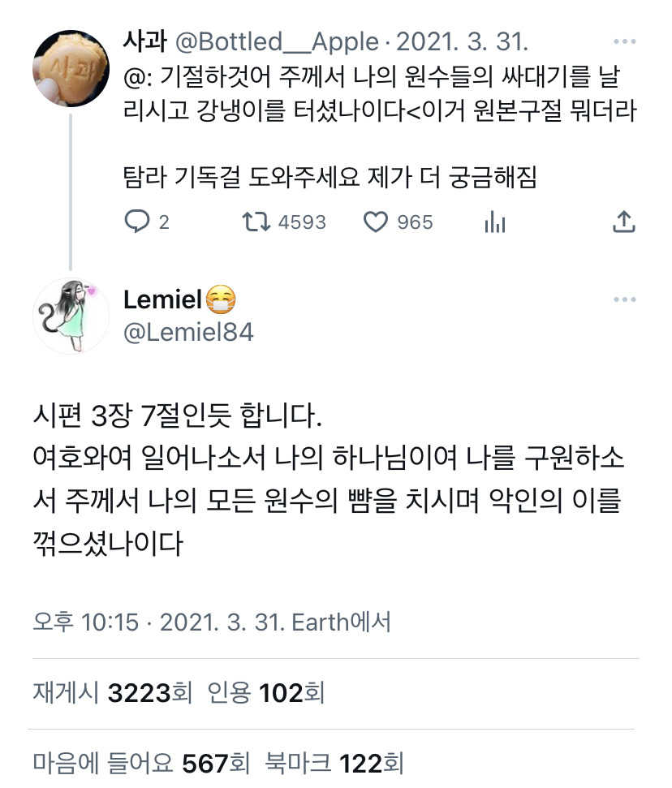Open Lemiel's cat-girl avatar
The image size is (672, 788).
tap(71, 316)
